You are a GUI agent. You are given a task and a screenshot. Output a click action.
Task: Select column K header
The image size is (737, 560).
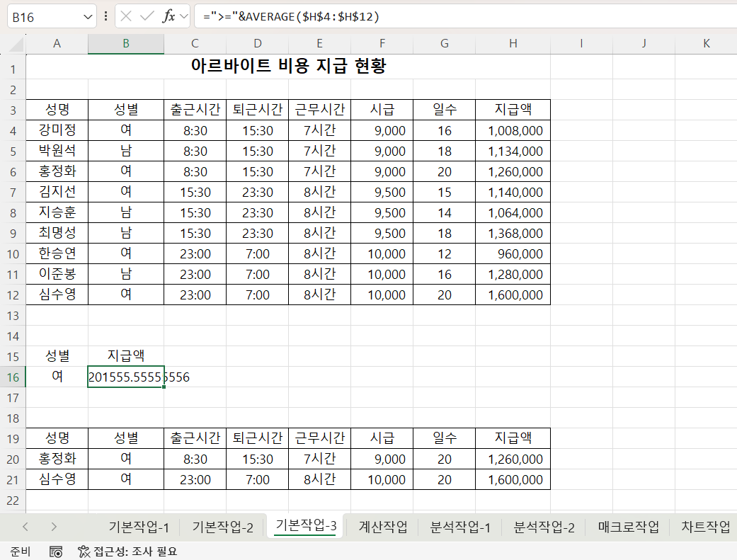[x=706, y=44]
